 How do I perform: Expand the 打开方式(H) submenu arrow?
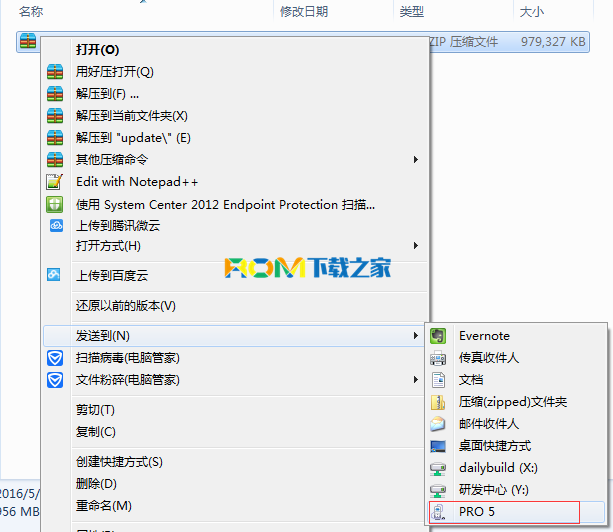[x=416, y=245]
